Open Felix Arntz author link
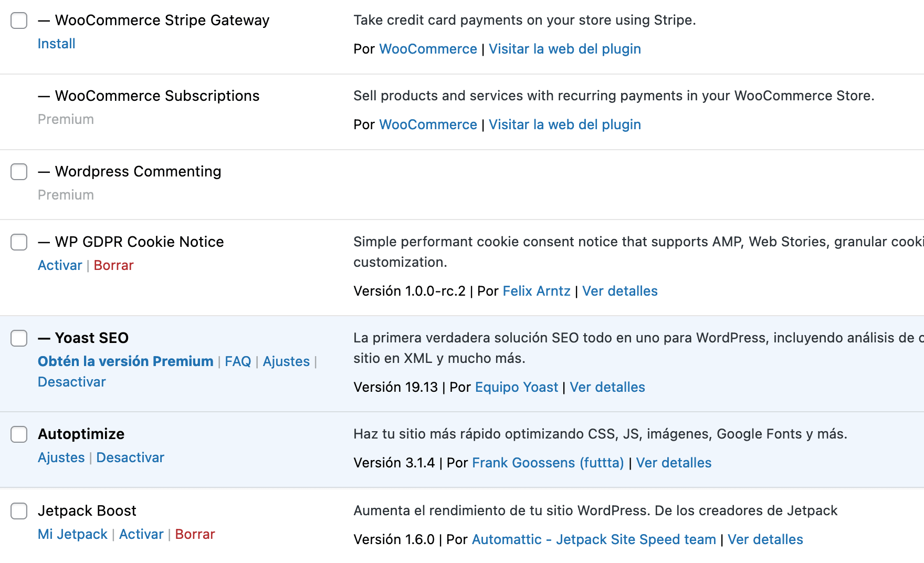The height and width of the screenshot is (563, 924). (537, 291)
